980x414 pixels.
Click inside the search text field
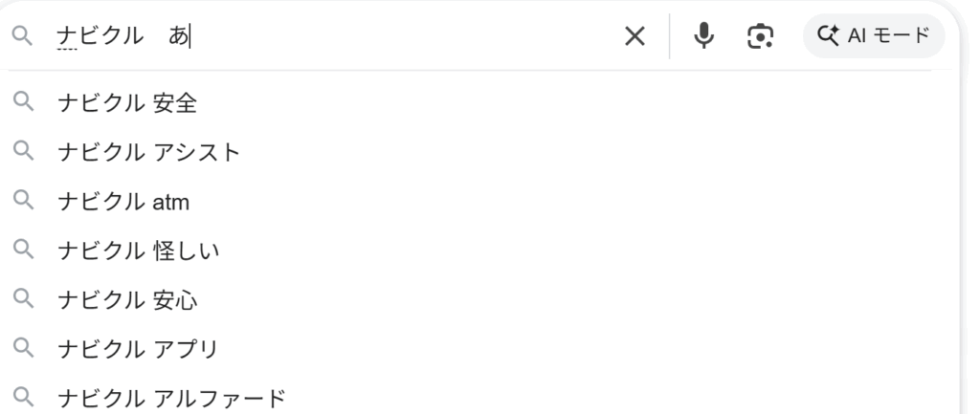[x=383, y=36]
